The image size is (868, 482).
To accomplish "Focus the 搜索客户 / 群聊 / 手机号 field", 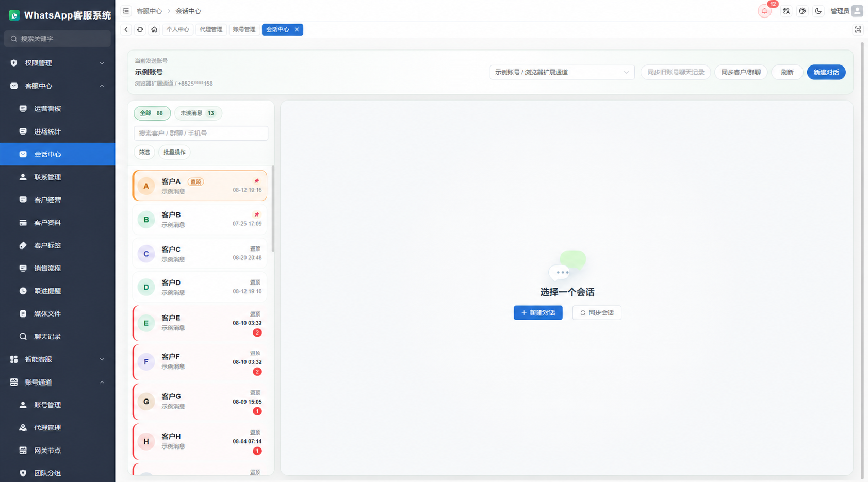I will 201,133.
